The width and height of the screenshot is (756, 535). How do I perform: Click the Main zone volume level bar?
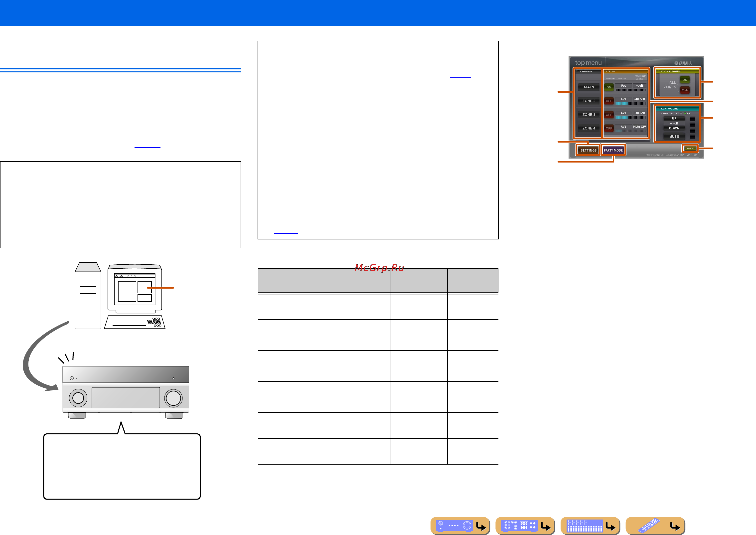631,90
